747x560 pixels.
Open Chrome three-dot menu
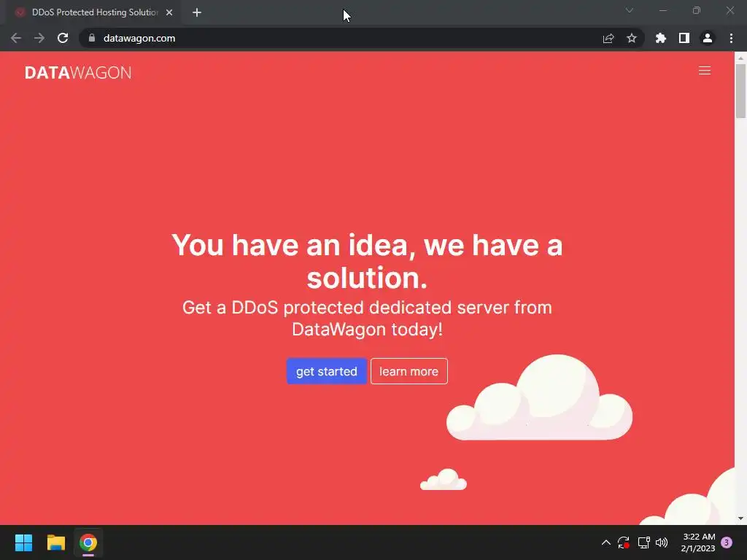click(731, 38)
